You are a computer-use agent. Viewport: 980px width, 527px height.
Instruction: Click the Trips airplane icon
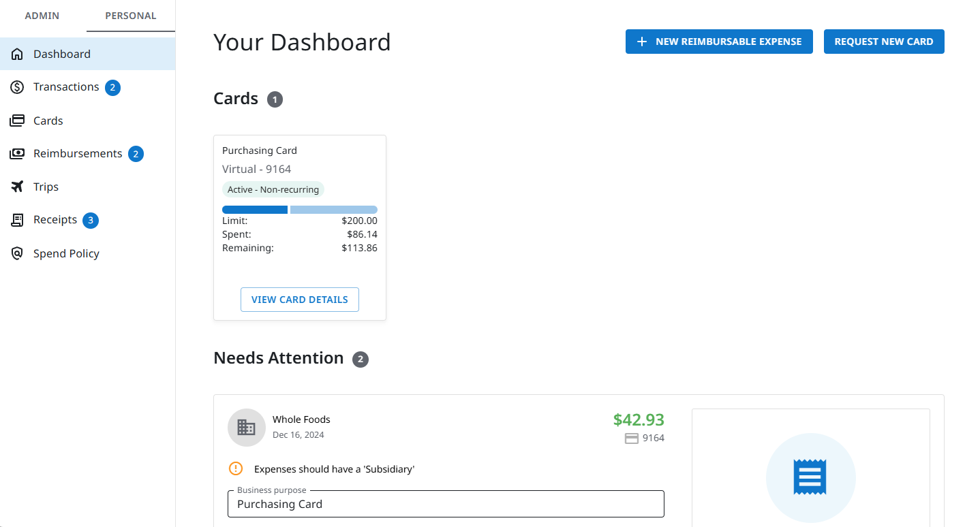17,187
